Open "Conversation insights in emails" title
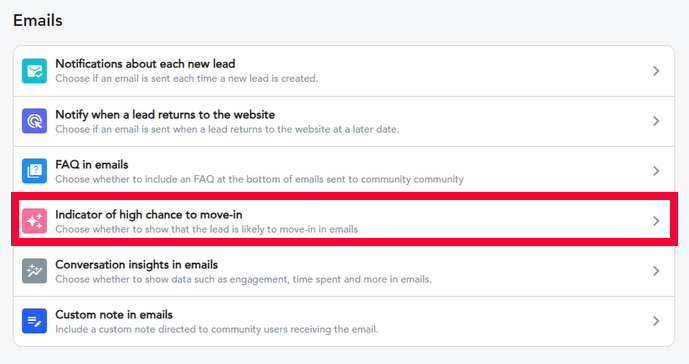This screenshot has width=689, height=364. [x=137, y=265]
